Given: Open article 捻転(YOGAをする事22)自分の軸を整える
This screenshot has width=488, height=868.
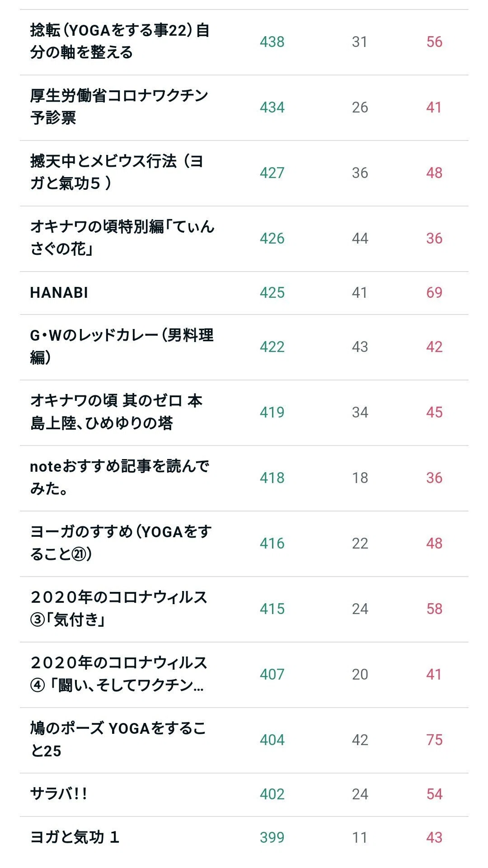Looking at the screenshot, I should coord(120,42).
